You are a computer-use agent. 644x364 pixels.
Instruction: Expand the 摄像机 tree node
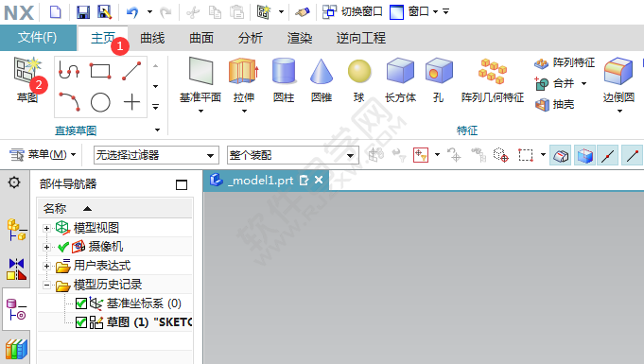(47, 247)
